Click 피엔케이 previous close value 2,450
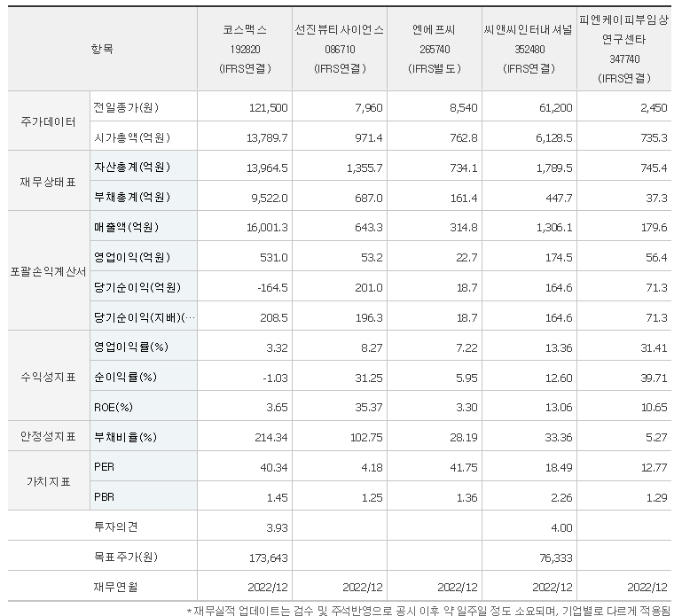This screenshot has height=616, width=682. 654,108
